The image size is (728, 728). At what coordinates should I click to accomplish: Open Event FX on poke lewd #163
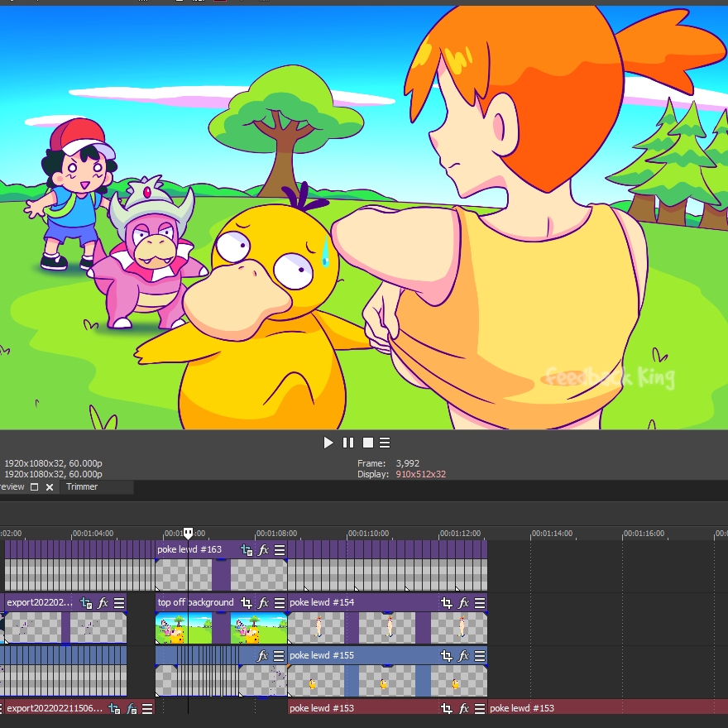point(264,550)
